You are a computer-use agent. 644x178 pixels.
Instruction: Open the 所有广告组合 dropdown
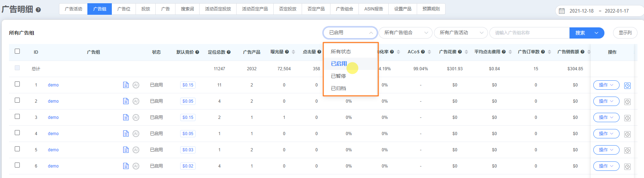(405, 33)
